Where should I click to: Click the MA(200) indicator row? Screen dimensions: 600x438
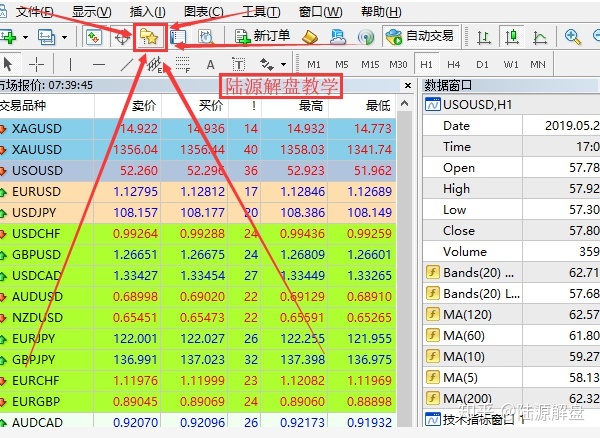click(x=512, y=398)
